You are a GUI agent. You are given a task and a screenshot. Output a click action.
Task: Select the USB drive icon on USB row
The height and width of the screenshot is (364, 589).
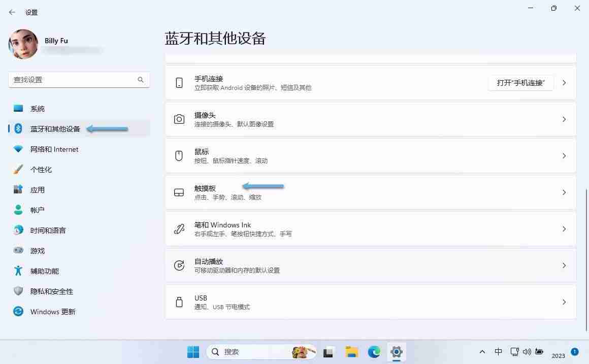(x=179, y=302)
